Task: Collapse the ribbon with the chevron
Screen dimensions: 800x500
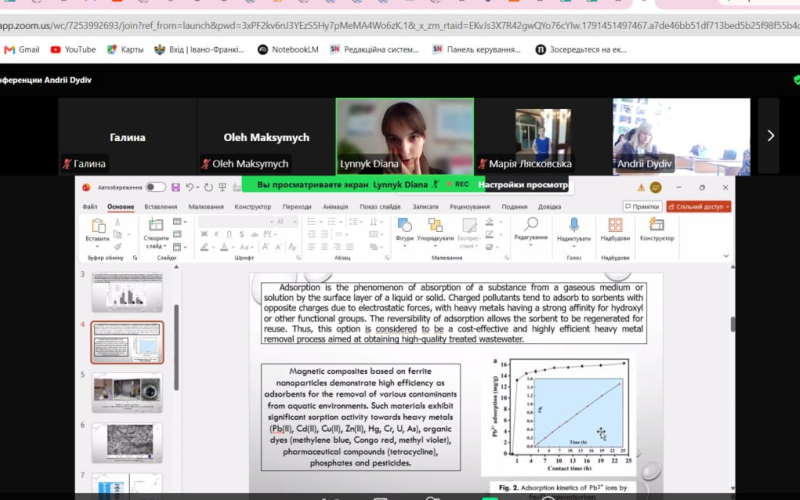Action: pyautogui.click(x=726, y=256)
